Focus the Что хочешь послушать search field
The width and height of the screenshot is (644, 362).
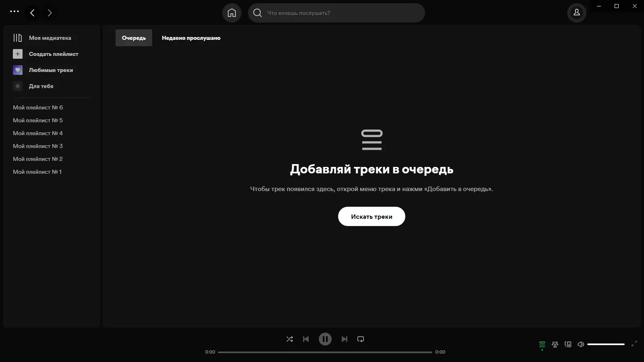[336, 13]
